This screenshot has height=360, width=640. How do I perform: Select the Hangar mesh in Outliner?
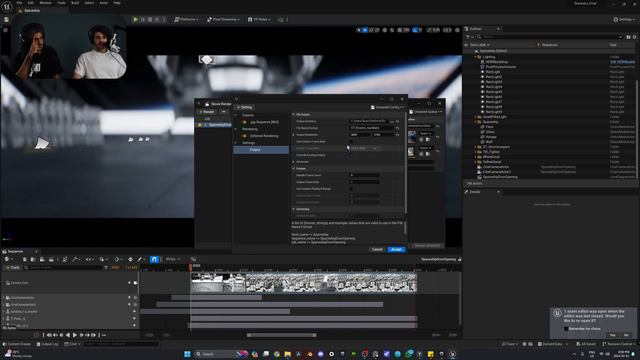click(x=491, y=137)
